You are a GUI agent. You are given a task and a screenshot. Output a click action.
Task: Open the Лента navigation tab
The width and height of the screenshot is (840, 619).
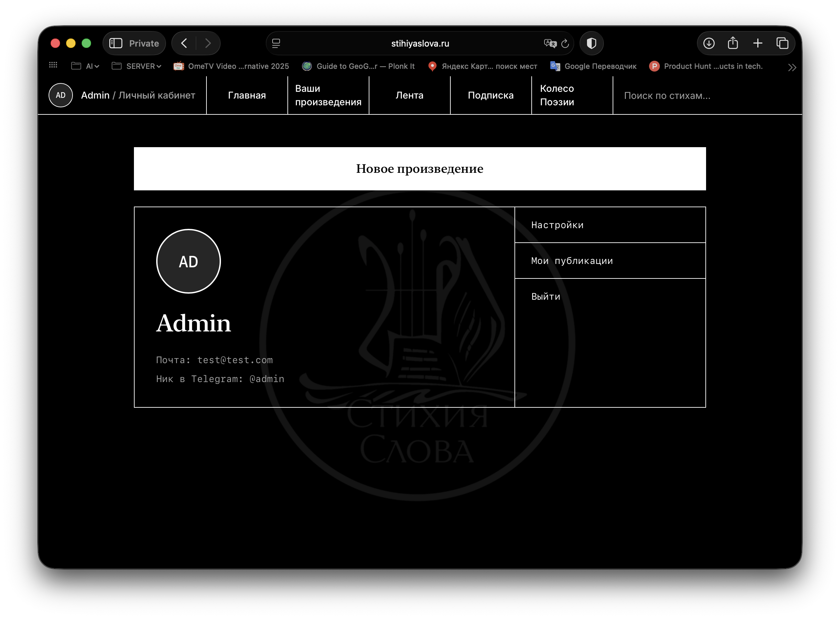pyautogui.click(x=409, y=95)
